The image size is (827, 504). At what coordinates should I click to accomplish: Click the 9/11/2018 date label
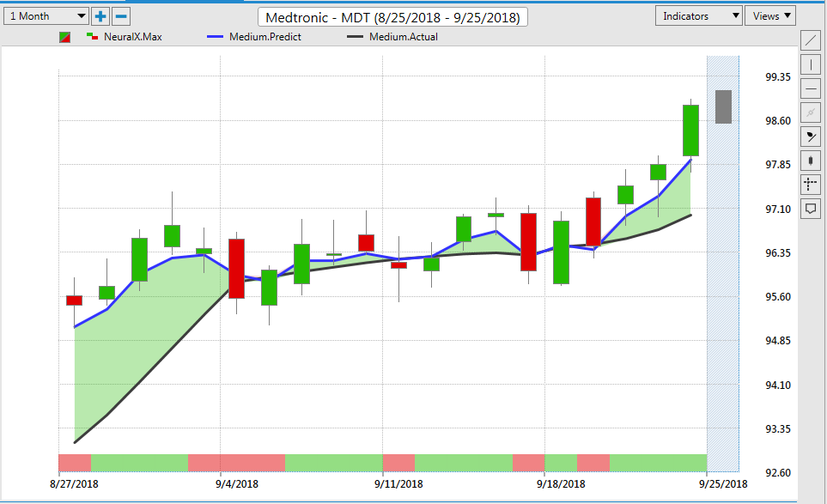[398, 484]
